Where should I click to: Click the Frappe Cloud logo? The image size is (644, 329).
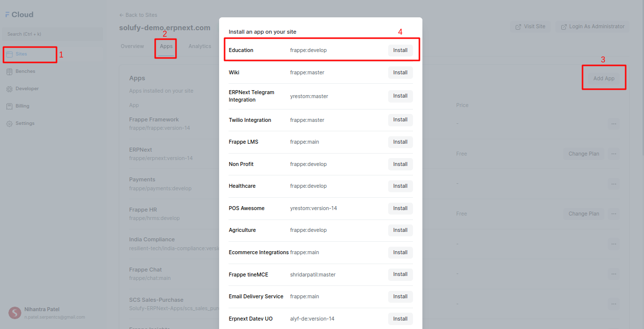pos(19,15)
